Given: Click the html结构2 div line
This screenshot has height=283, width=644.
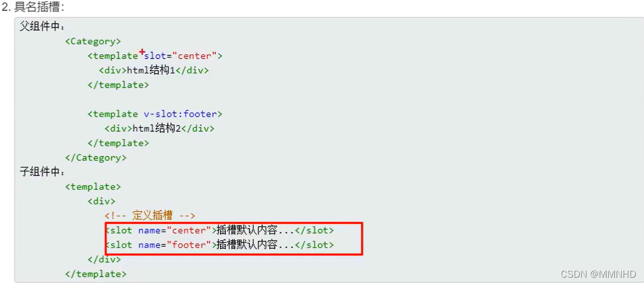Looking at the screenshot, I should point(159,129).
